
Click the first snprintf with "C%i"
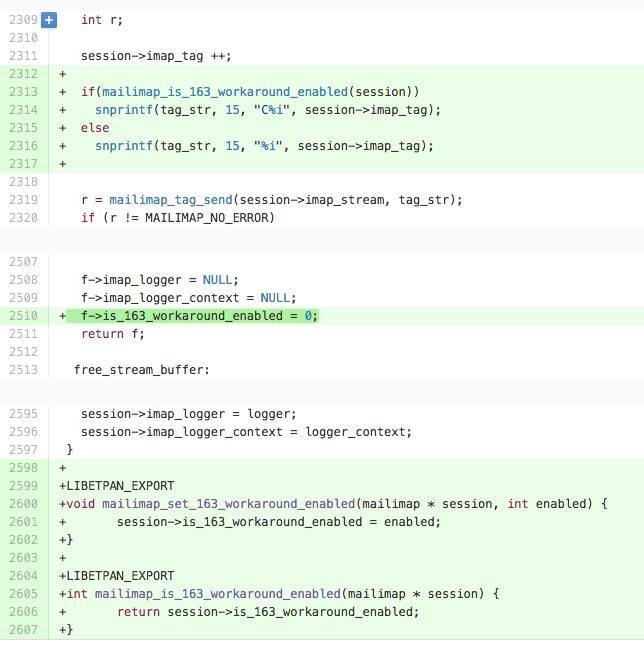pyautogui.click(x=124, y=110)
